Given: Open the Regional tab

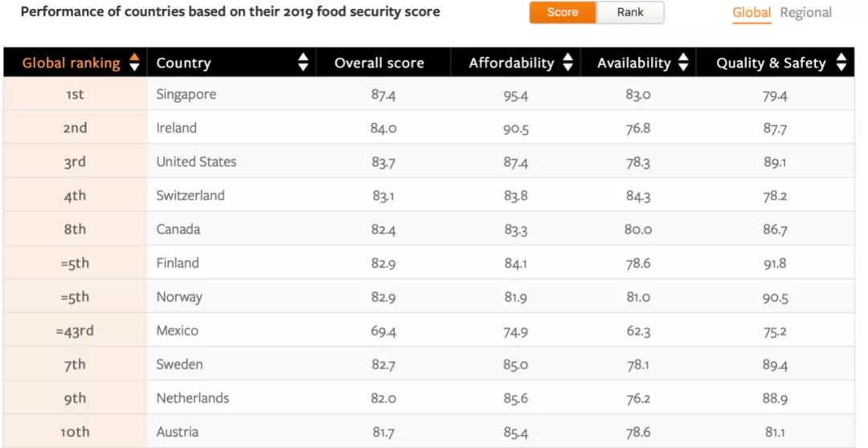Looking at the screenshot, I should click(806, 13).
